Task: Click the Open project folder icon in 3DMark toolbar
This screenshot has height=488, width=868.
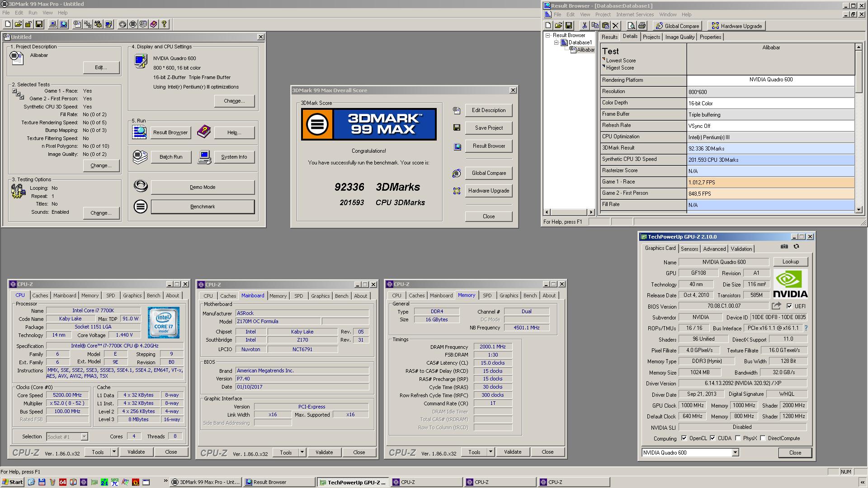Action: click(18, 24)
